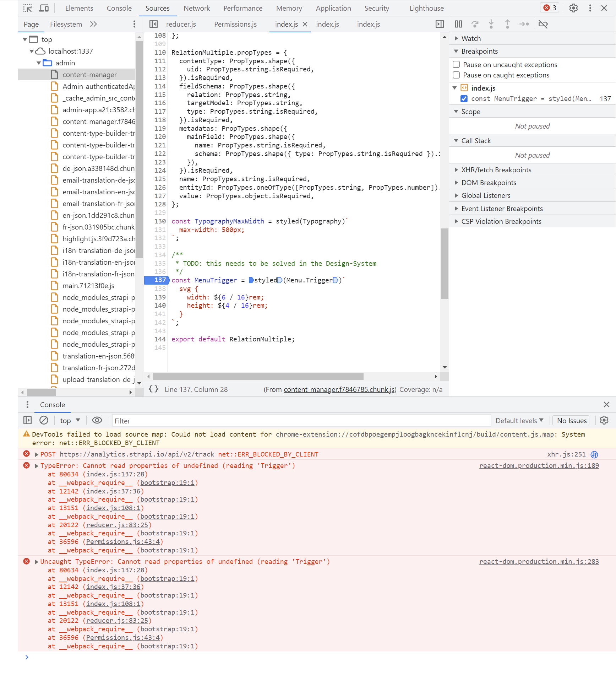Pause script execution in the debugger

point(458,24)
